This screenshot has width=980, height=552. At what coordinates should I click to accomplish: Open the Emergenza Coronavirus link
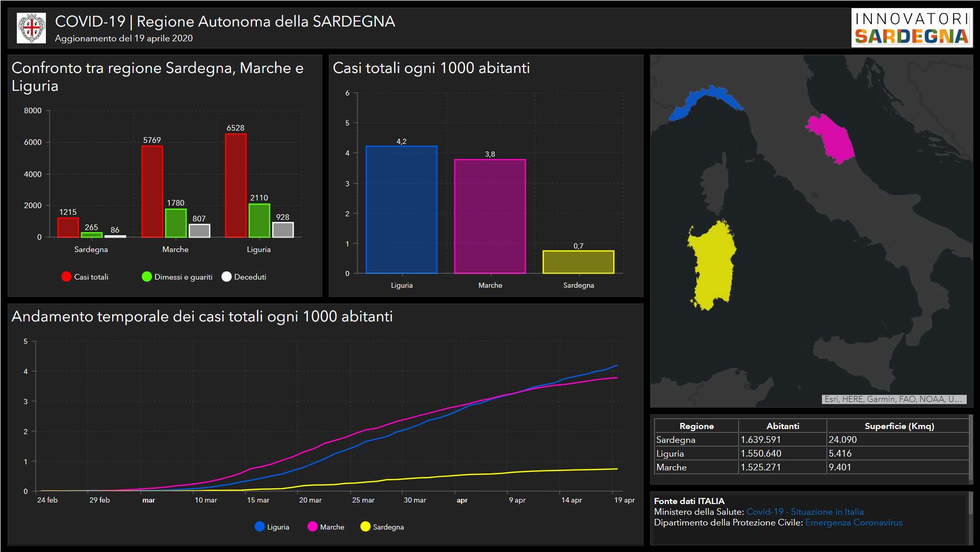pyautogui.click(x=854, y=522)
